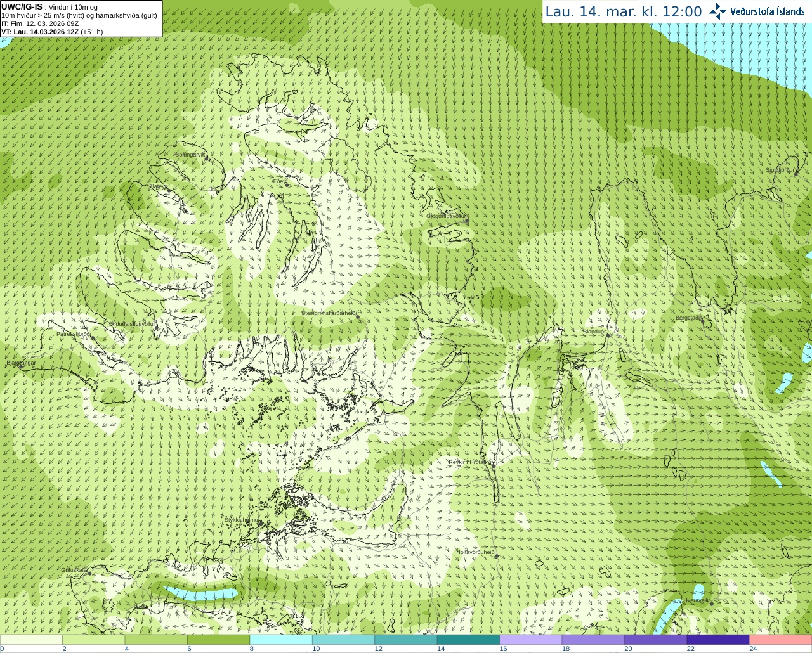
Task: Select the light green 2–4 m/s legend swatch
Action: [x=93, y=640]
